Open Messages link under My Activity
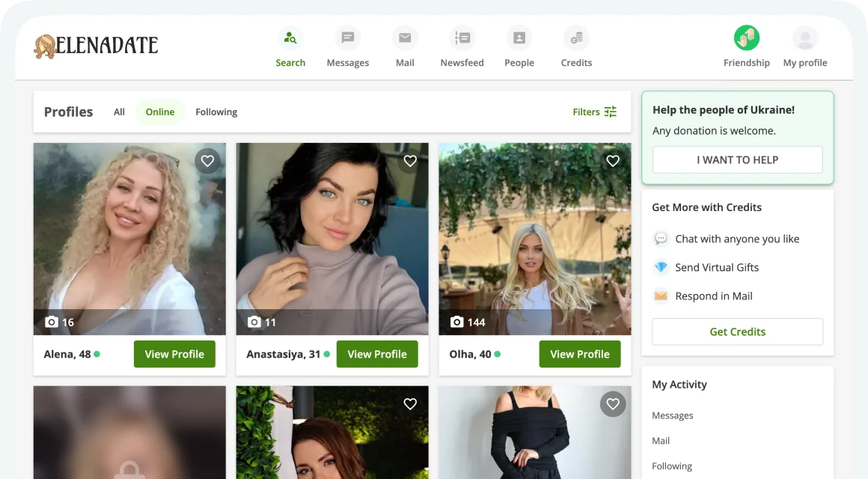Viewport: 868px width, 479px height. [672, 415]
